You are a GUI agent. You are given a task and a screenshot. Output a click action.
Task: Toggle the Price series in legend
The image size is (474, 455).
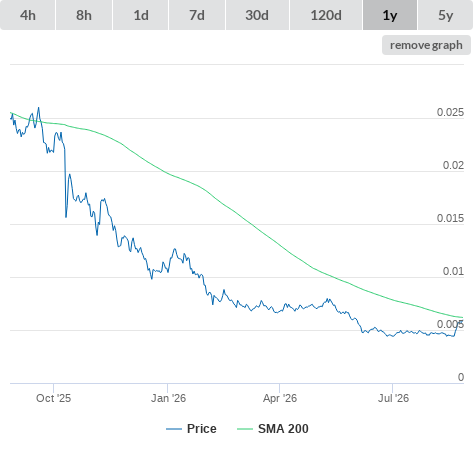(x=202, y=429)
